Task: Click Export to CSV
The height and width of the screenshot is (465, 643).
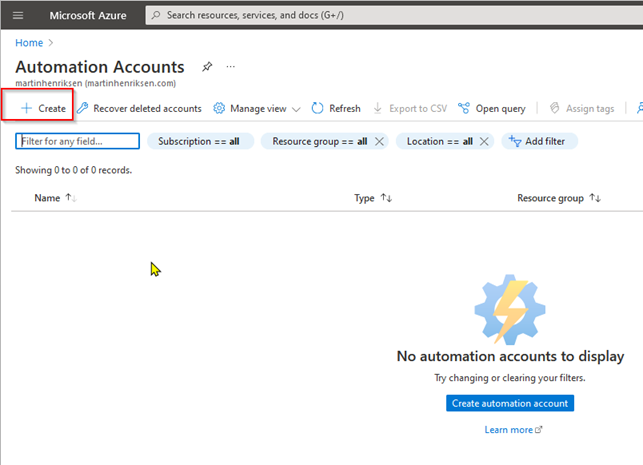Action: click(410, 108)
